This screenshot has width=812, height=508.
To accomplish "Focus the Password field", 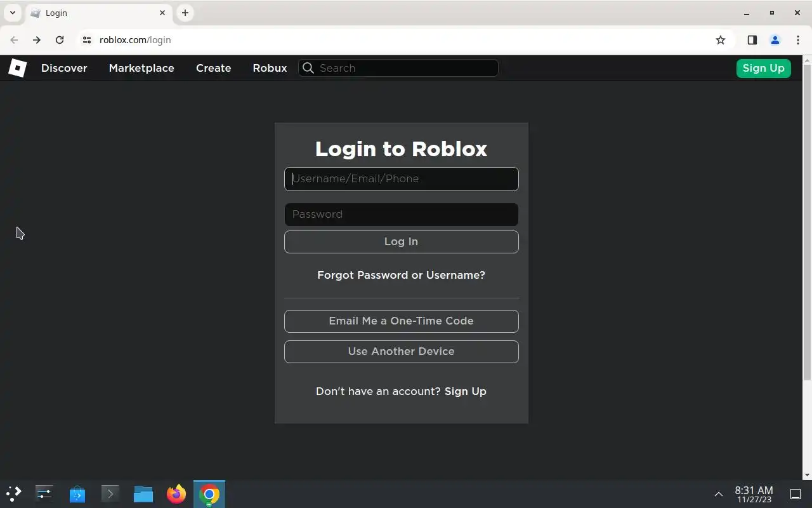I will coord(401,215).
